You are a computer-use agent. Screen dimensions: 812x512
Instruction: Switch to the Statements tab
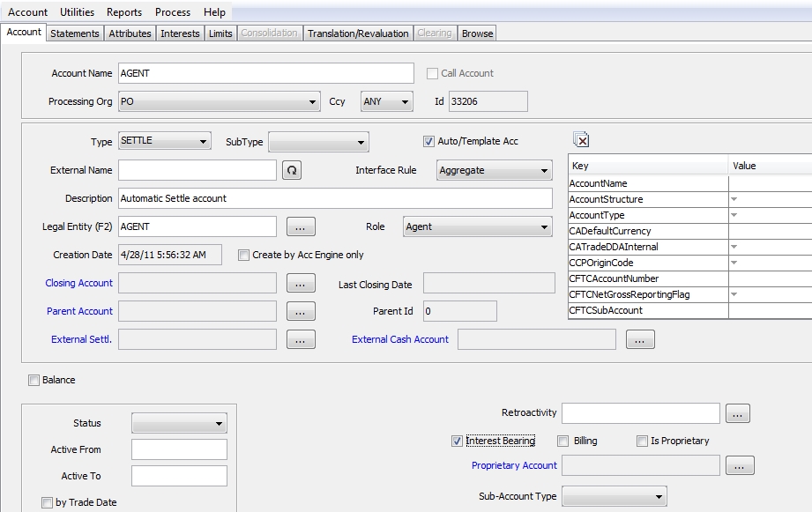tap(75, 33)
